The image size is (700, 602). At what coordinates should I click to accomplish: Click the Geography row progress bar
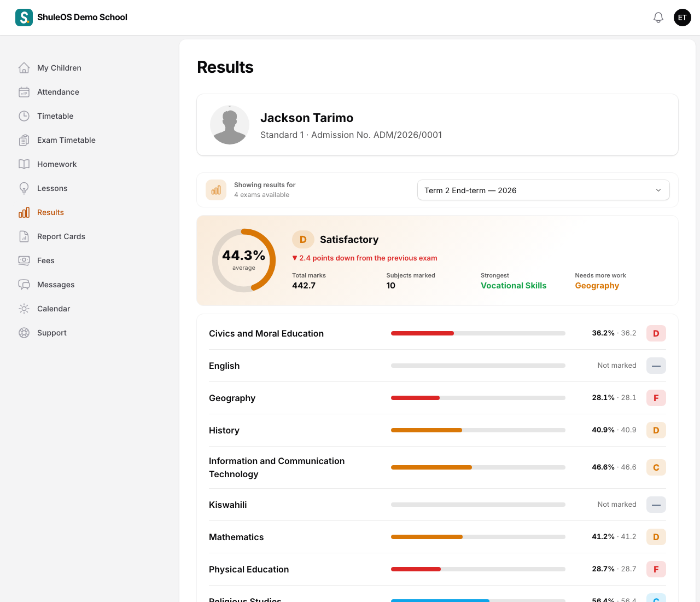tap(478, 398)
